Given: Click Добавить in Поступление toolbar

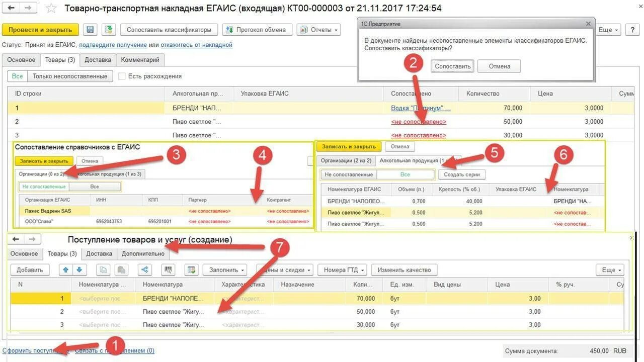Looking at the screenshot, I should (x=30, y=270).
